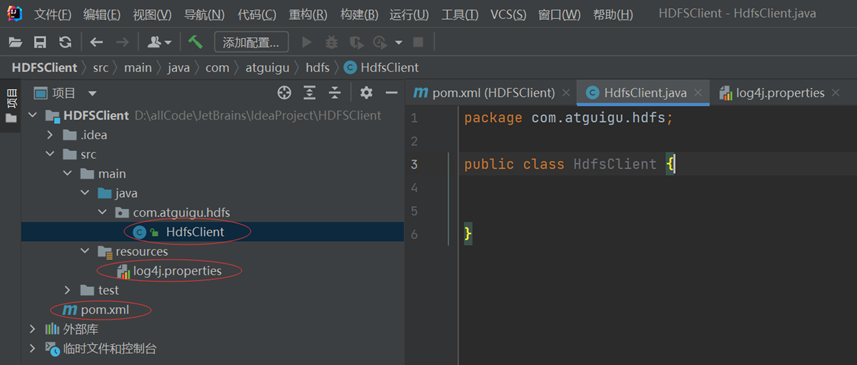
Task: Open the 构建(B) menu
Action: click(x=359, y=15)
